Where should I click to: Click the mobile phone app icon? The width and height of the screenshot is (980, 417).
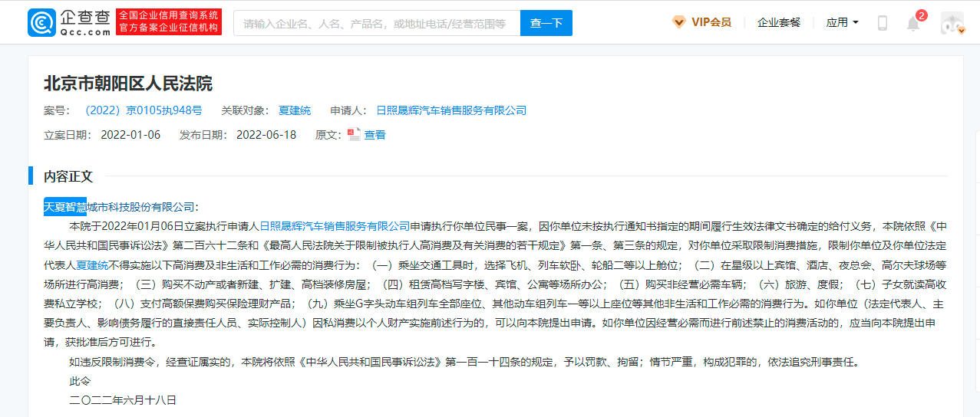[883, 23]
